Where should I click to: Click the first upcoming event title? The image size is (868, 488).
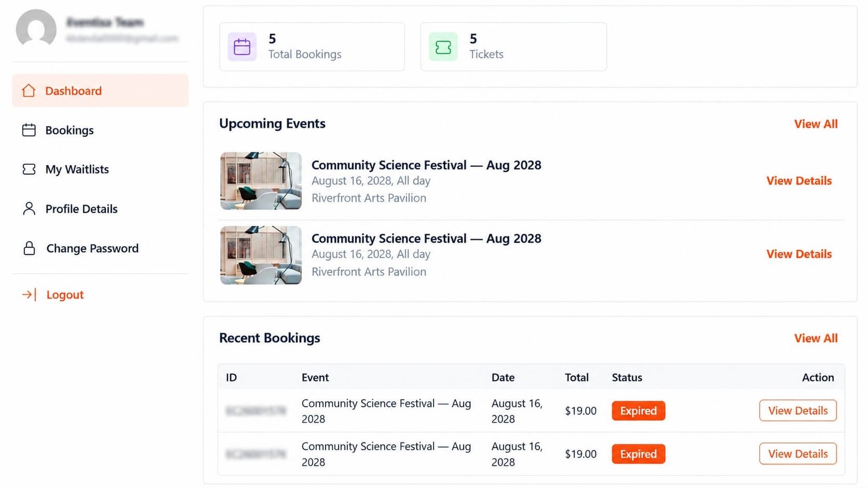click(x=426, y=165)
